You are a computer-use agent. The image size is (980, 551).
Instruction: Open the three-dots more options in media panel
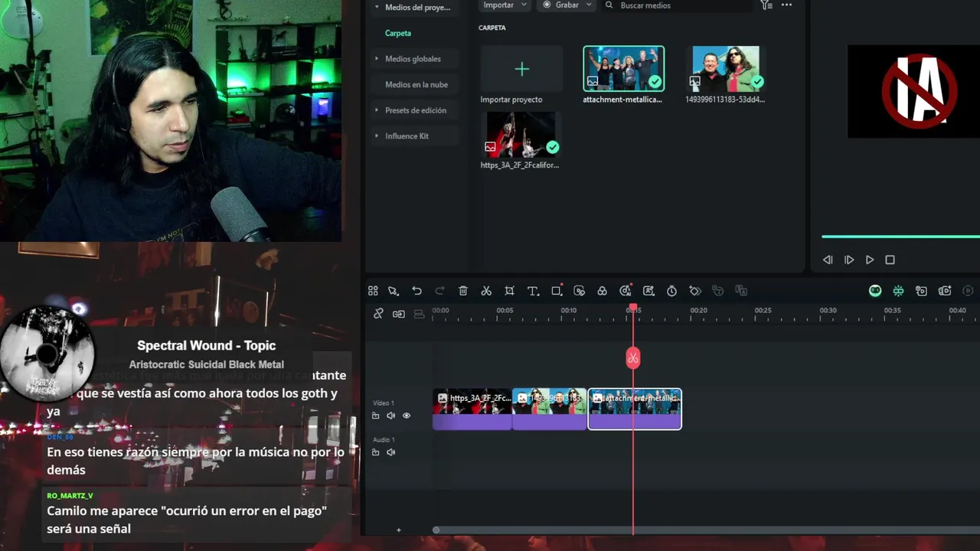(786, 5)
